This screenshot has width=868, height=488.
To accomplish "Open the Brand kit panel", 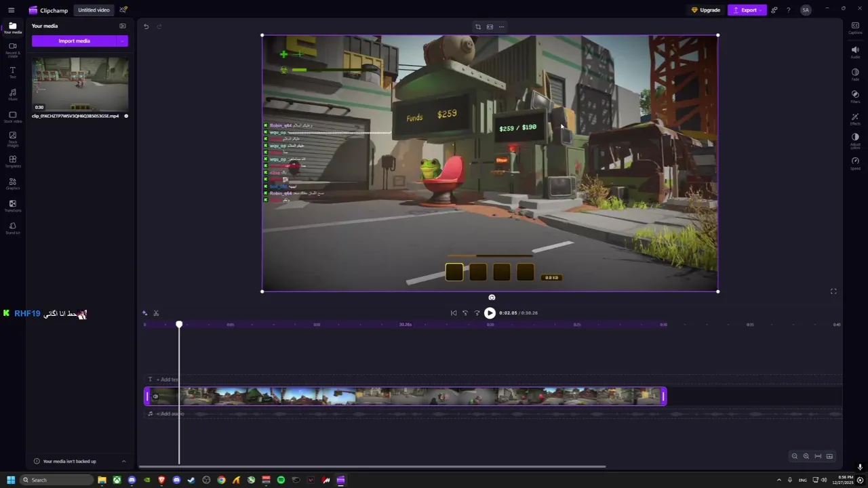I will coord(12,228).
